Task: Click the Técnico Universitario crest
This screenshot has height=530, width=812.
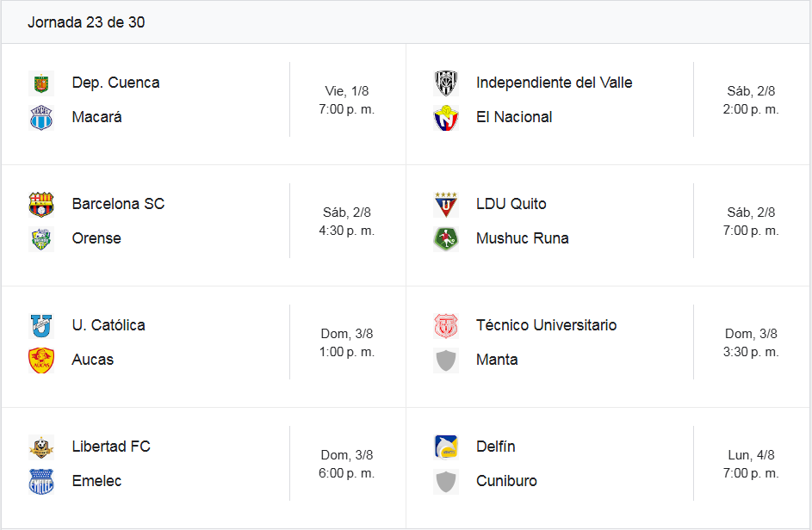Action: coord(446,326)
